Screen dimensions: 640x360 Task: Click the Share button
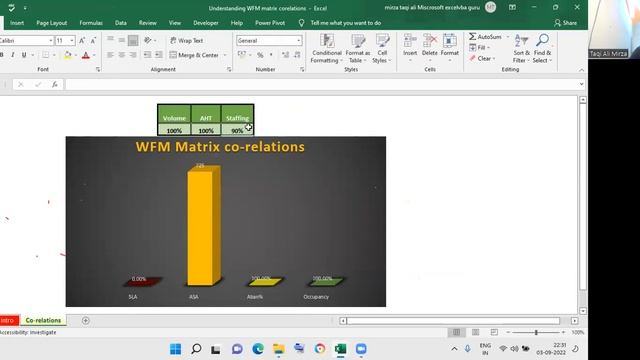click(565, 23)
